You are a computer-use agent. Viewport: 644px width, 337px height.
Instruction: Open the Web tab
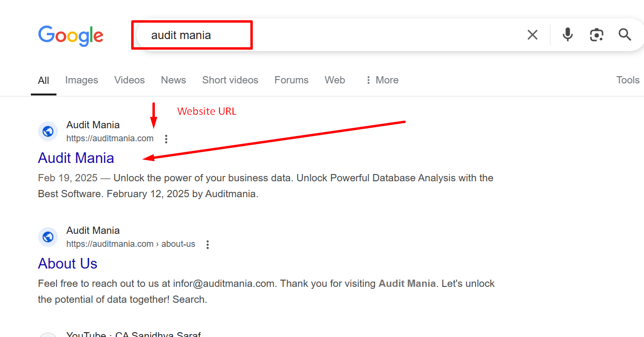[x=335, y=80]
